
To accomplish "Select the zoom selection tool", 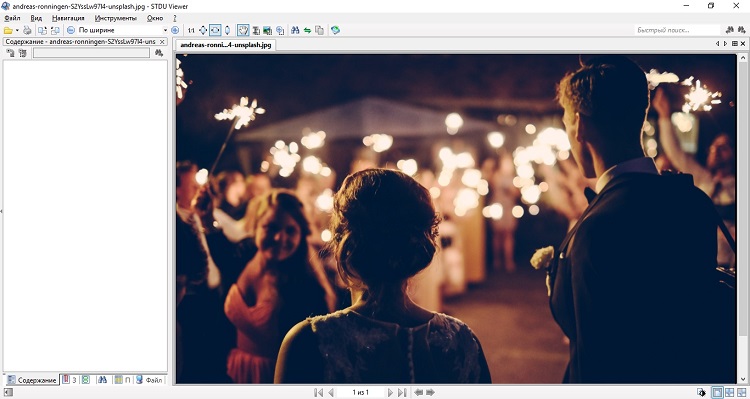I will 280,30.
